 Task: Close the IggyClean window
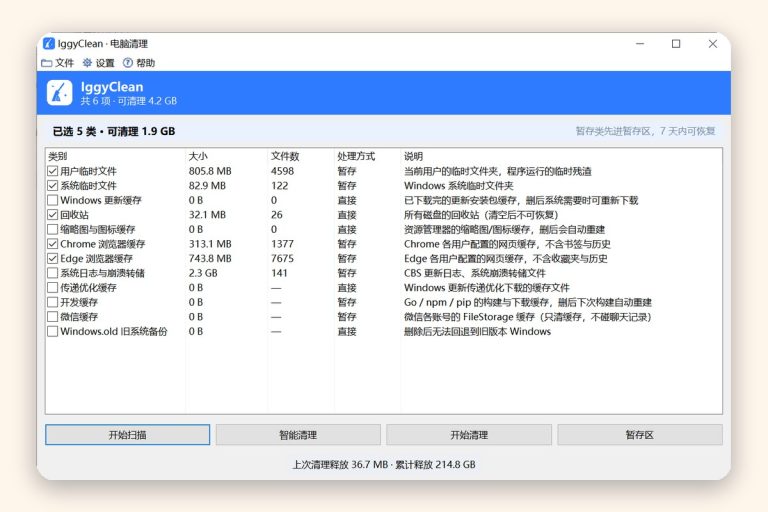(x=713, y=44)
